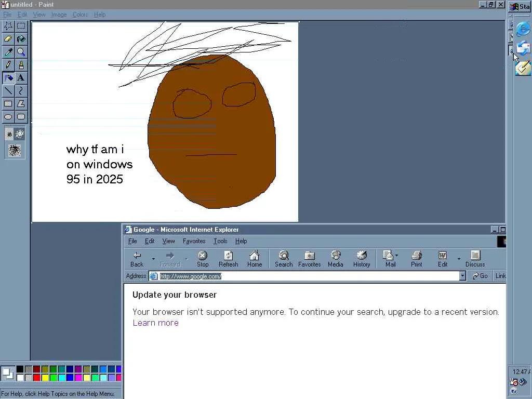Click the Back button in IE
This screenshot has width=532, height=399.
pyautogui.click(x=137, y=259)
